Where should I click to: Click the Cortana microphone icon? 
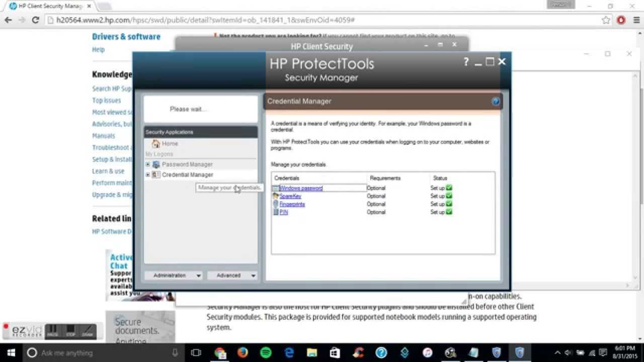coord(175,352)
